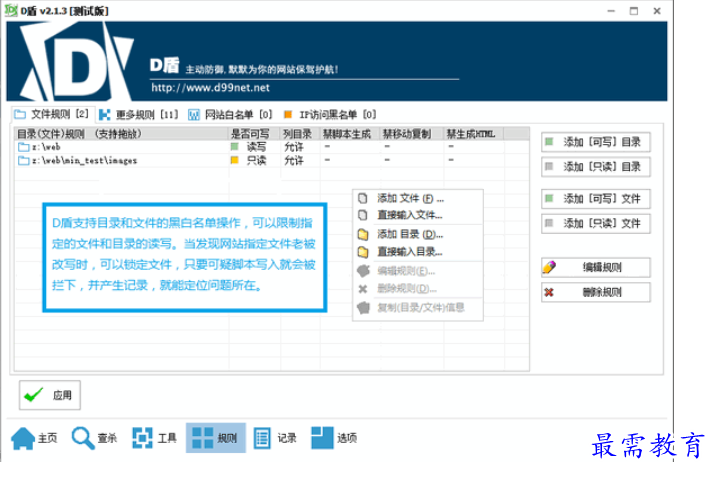Click the D盾 logo in banner

point(77,61)
